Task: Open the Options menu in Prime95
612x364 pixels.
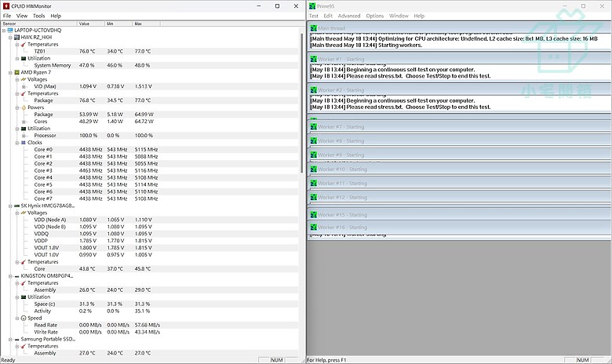Action: pos(375,16)
